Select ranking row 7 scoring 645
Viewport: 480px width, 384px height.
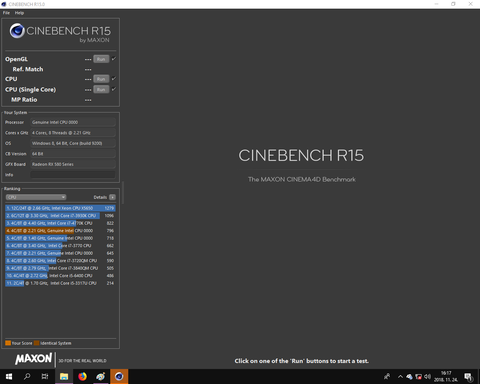[x=60, y=253]
